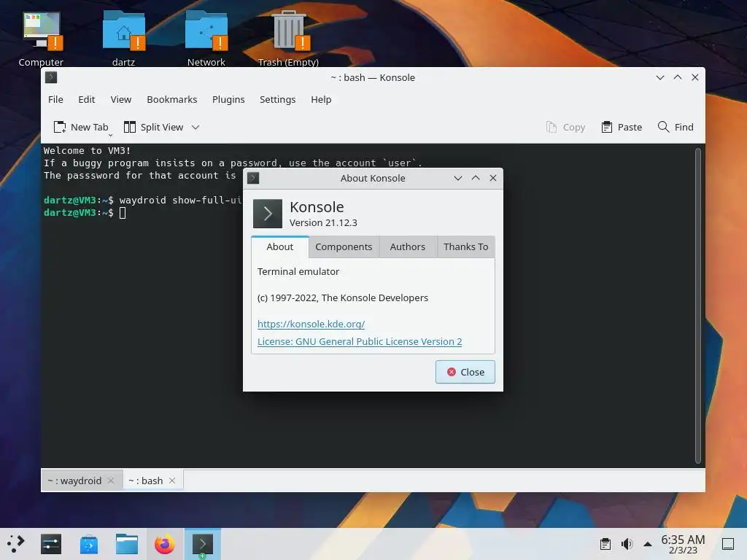Click the large Konsole logo in dialog

click(267, 214)
